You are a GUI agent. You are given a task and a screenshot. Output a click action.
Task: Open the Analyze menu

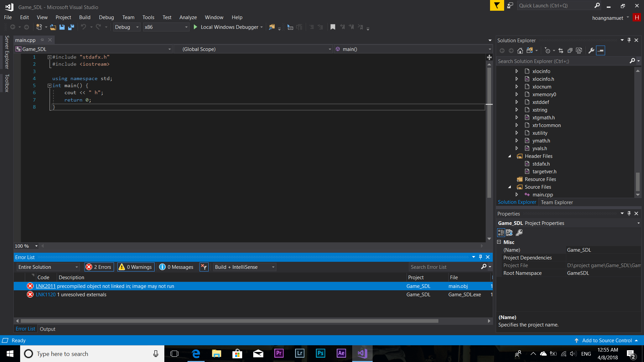pos(188,17)
